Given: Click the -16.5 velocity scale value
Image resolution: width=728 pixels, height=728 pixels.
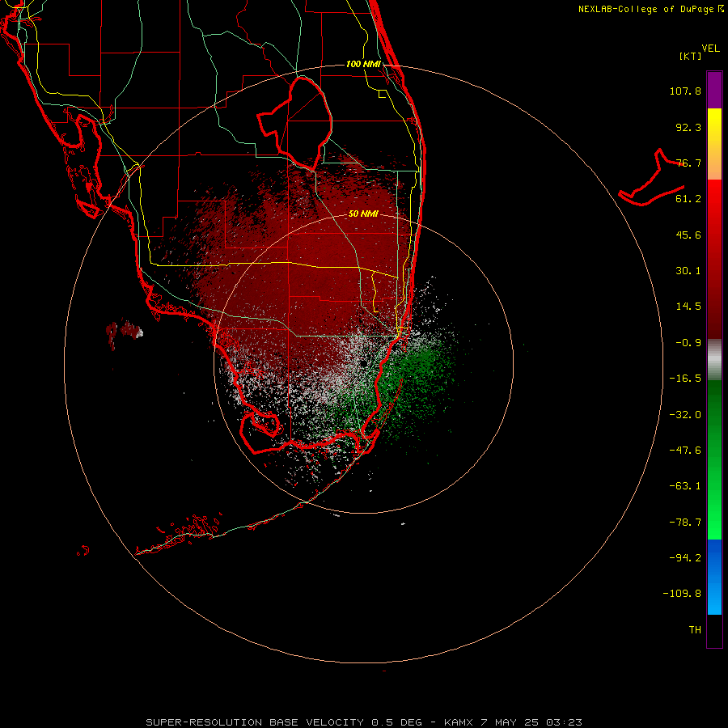Looking at the screenshot, I should pos(685,379).
